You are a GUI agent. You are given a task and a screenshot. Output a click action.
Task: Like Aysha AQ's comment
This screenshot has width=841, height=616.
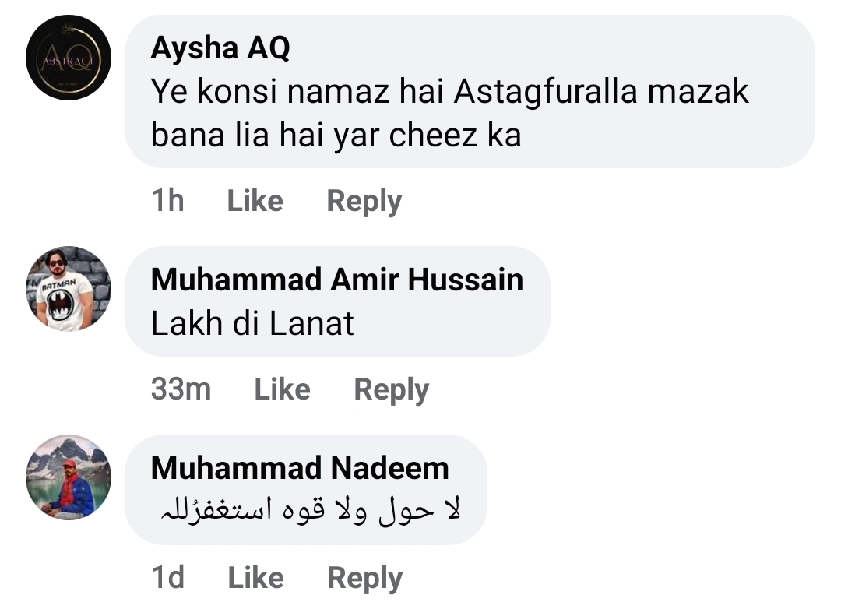(254, 200)
